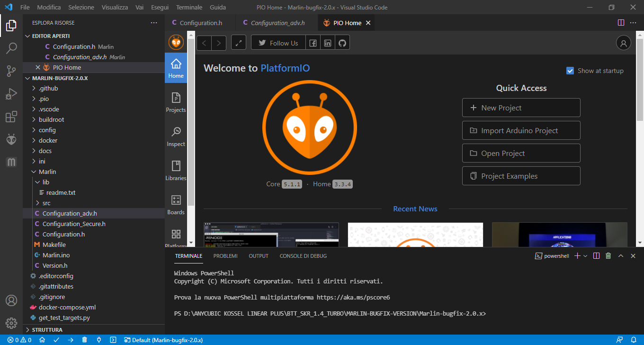Open new terminal profile dropdown arrow
This screenshot has width=644, height=345.
(585, 256)
